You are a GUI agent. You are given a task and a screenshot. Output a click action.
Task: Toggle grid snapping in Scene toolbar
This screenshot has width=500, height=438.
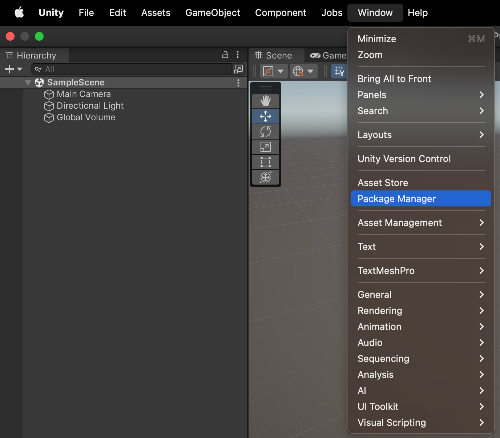coord(339,71)
